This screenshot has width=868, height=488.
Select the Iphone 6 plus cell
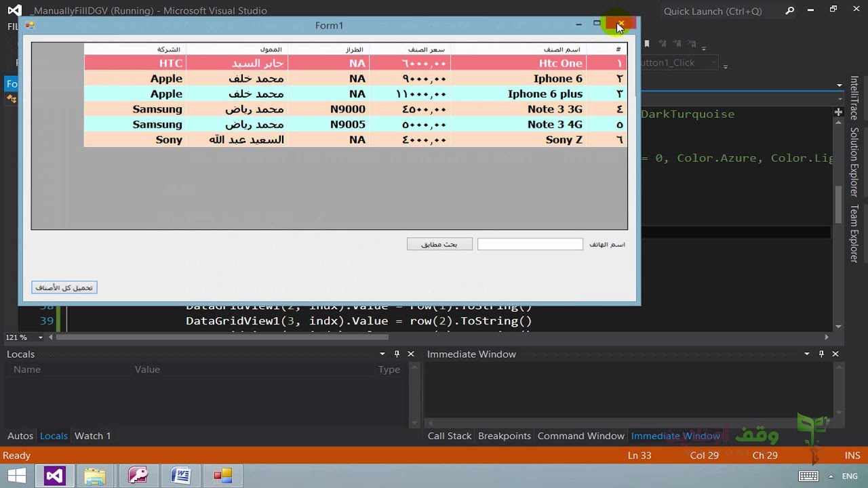pyautogui.click(x=519, y=94)
